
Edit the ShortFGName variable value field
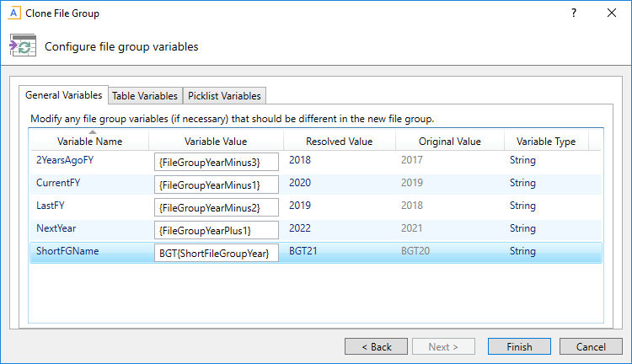216,253
